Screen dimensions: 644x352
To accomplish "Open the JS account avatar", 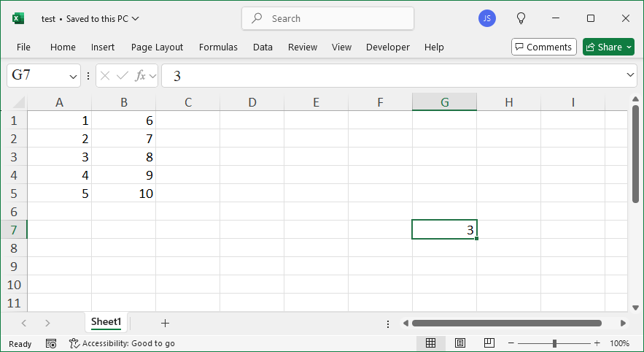I will click(486, 18).
